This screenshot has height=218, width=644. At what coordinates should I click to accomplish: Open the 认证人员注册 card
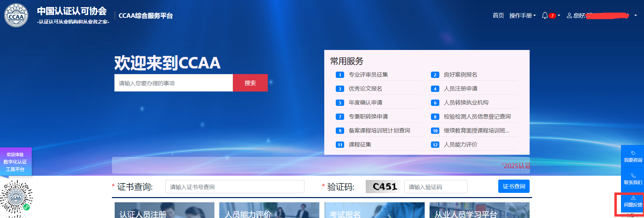165,210
